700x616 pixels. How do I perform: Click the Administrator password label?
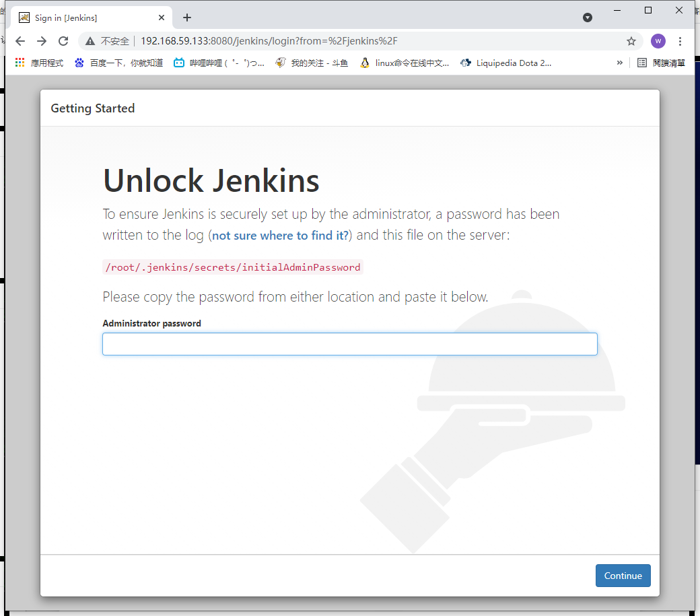(x=152, y=323)
